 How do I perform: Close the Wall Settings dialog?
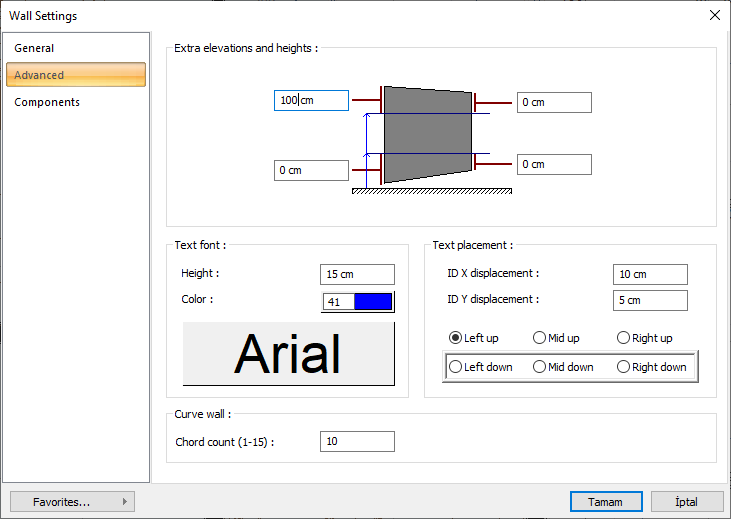pos(714,15)
